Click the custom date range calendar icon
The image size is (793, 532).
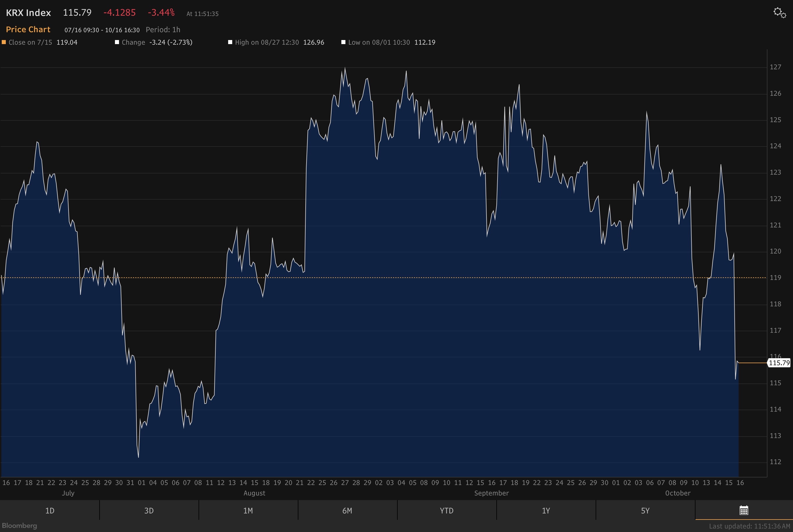[x=743, y=510]
